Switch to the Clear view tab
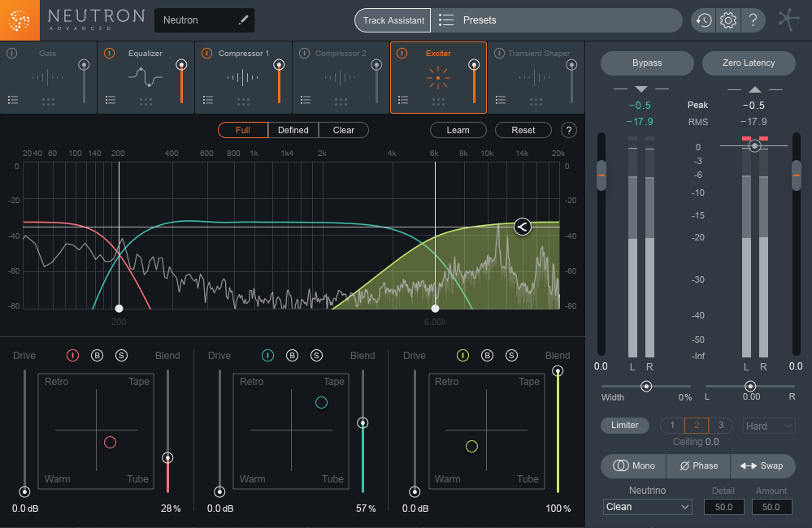 (x=343, y=130)
